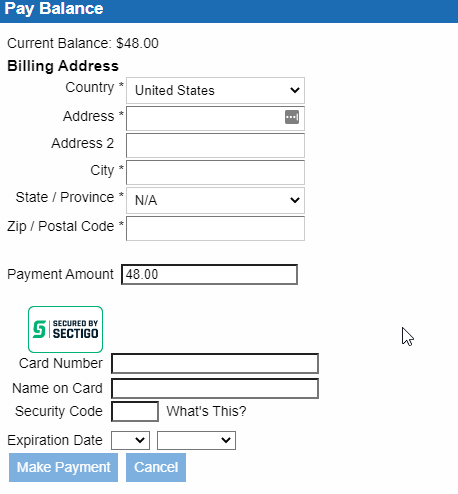Click the Address 2 text box
The height and width of the screenshot is (494, 458).
215,145
